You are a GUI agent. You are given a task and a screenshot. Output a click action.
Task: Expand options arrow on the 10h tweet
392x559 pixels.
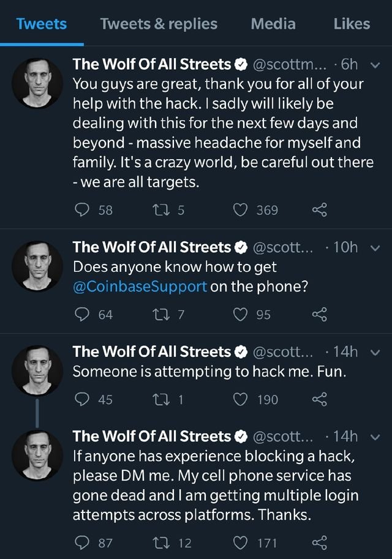(x=376, y=247)
